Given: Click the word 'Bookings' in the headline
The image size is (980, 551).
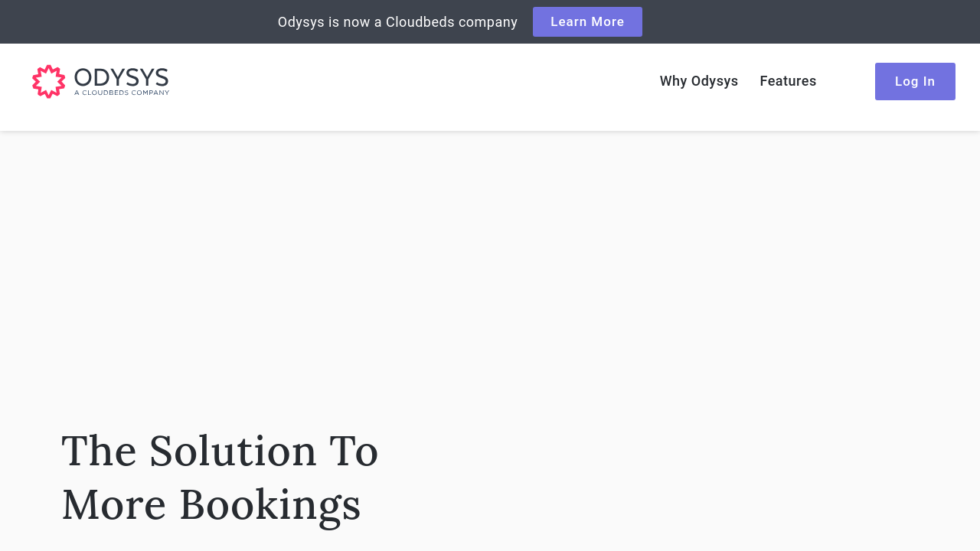Looking at the screenshot, I should (x=269, y=505).
